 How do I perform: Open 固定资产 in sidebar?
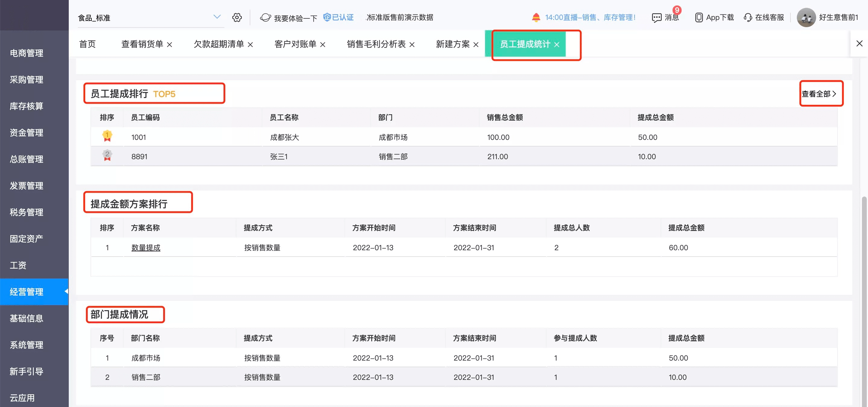(27, 239)
